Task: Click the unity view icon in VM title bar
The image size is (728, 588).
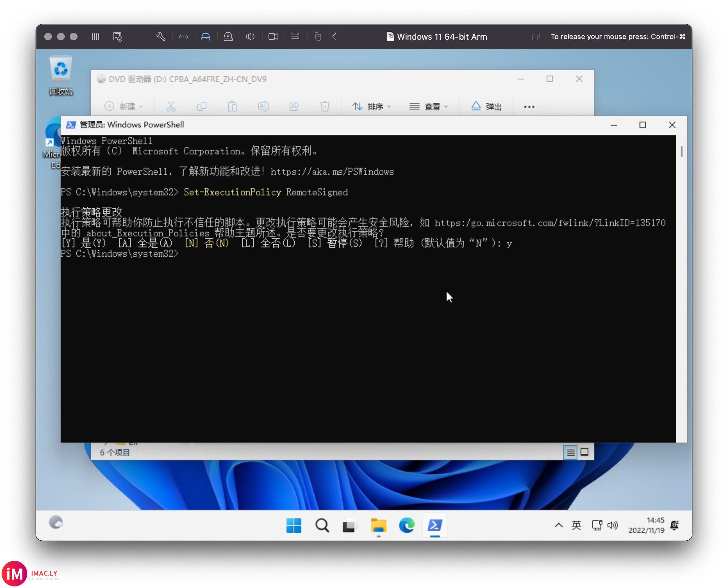Action: [535, 37]
